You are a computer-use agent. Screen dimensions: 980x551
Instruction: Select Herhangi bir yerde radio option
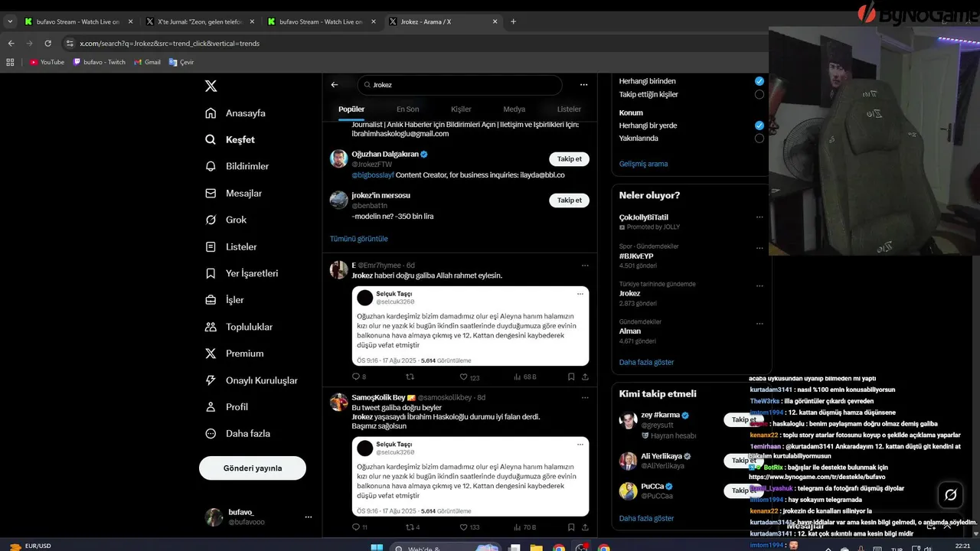point(759,126)
